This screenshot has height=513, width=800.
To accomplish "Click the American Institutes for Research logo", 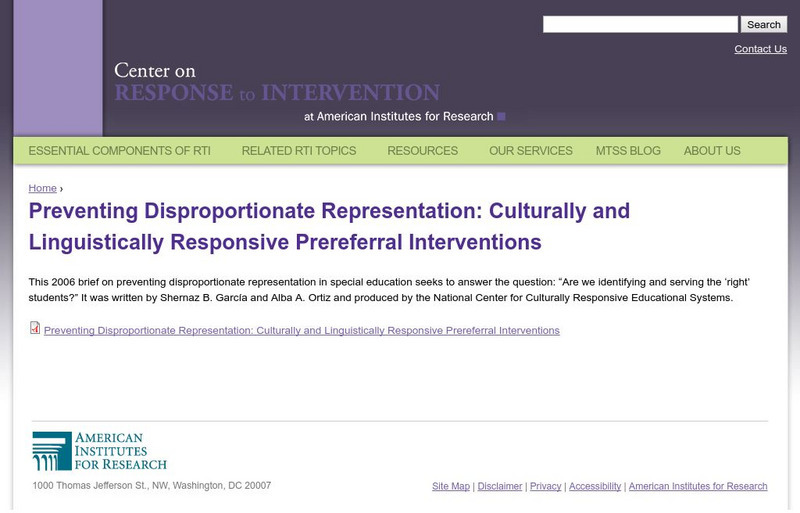I will click(99, 451).
